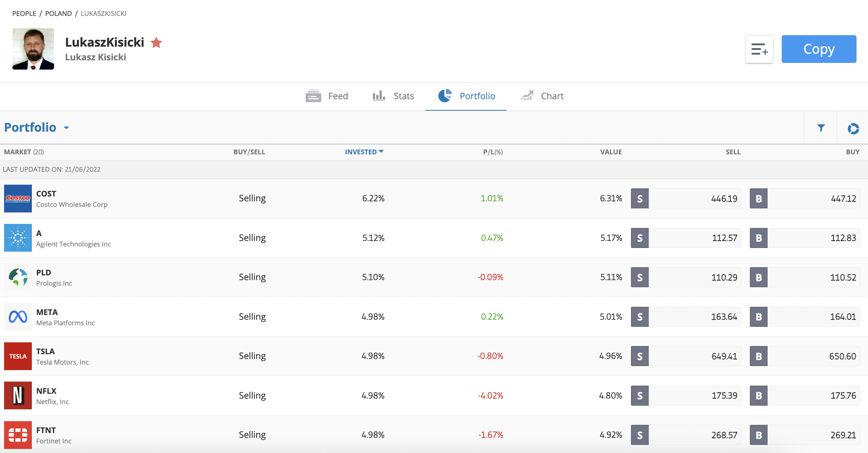Open the LukaszKisicki profile photo
The width and height of the screenshot is (868, 453).
click(33, 49)
